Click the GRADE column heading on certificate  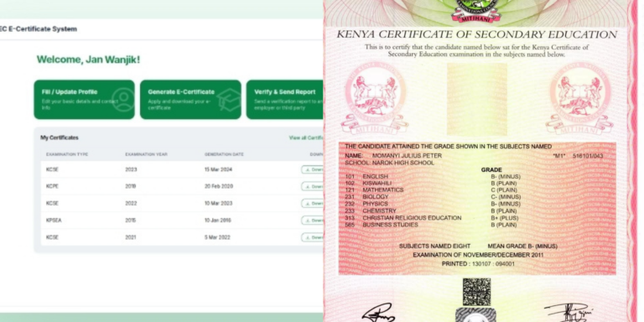pos(491,170)
